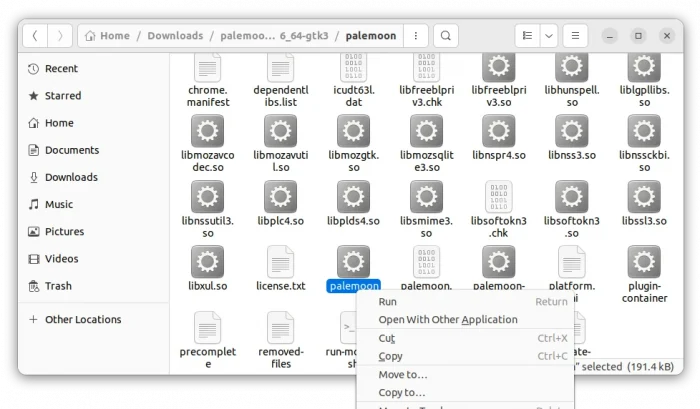Viewport: 700px width, 409px height.
Task: Click the forward navigation arrow
Action: point(60,36)
